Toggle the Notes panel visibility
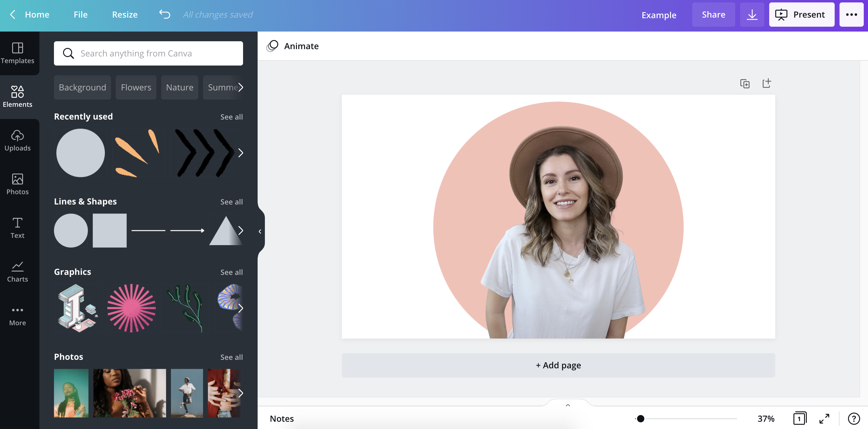Image resolution: width=868 pixels, height=429 pixels. (x=281, y=418)
